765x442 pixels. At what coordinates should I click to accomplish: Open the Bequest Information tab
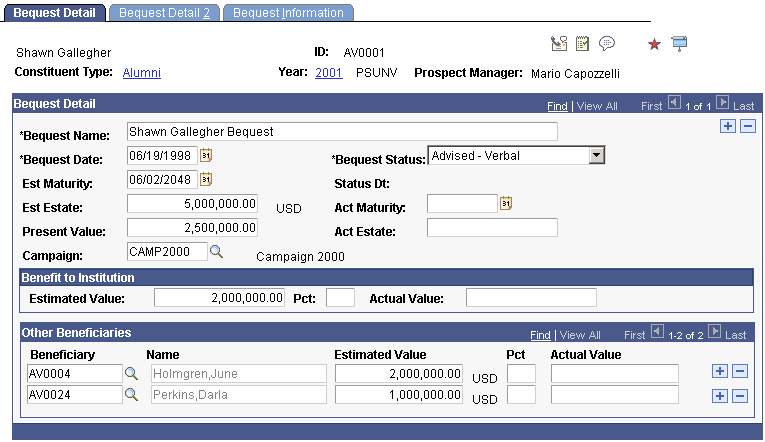[x=288, y=13]
